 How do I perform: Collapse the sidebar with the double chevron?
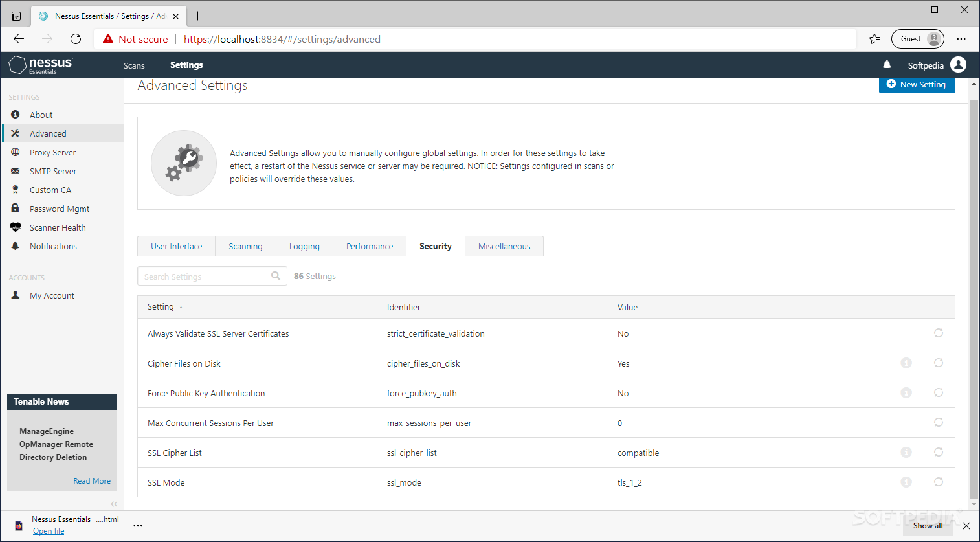click(114, 504)
